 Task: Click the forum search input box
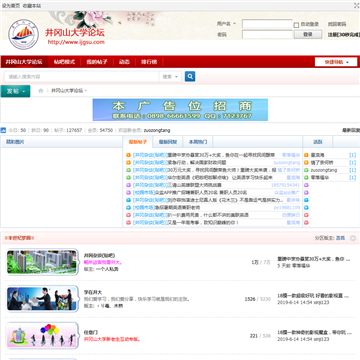coord(81,77)
